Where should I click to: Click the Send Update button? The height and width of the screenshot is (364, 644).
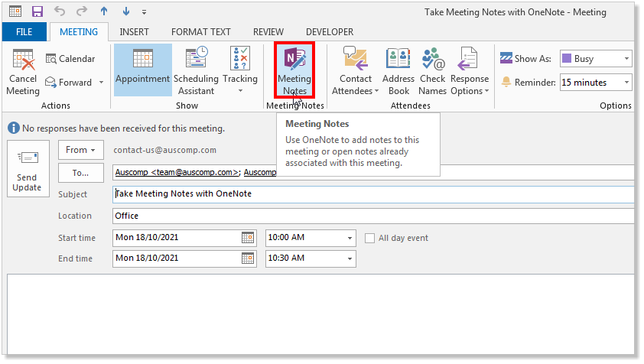28,168
